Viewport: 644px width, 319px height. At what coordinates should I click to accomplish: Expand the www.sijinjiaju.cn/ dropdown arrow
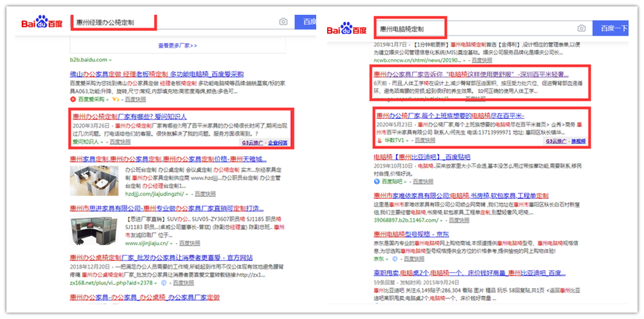171,244
